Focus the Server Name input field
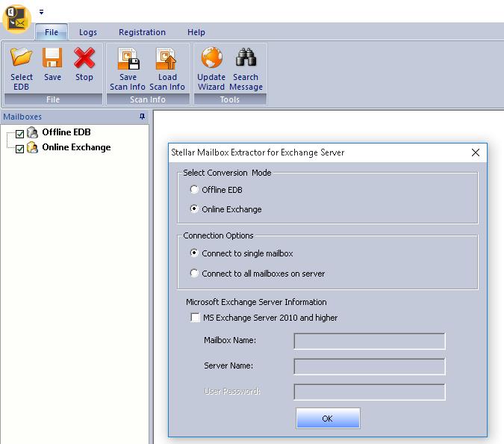This screenshot has height=444, width=504. tap(370, 366)
